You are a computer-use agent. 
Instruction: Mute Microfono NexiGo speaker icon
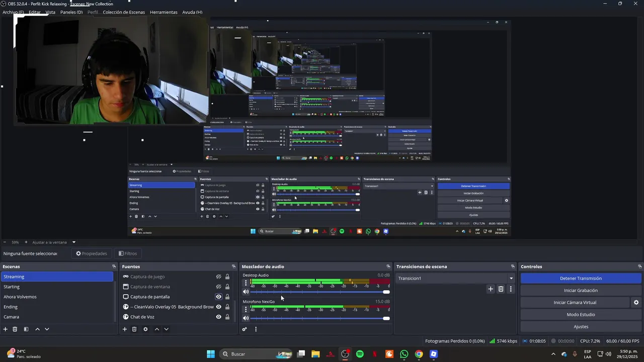coord(246,318)
